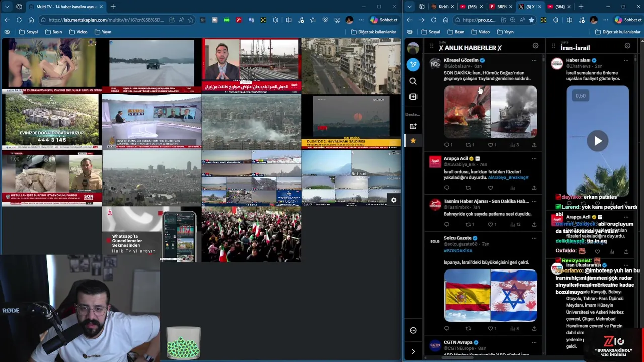Open Diğer sık kullanılanlar folder in Multi TV window
644x362 pixels.
373,32
